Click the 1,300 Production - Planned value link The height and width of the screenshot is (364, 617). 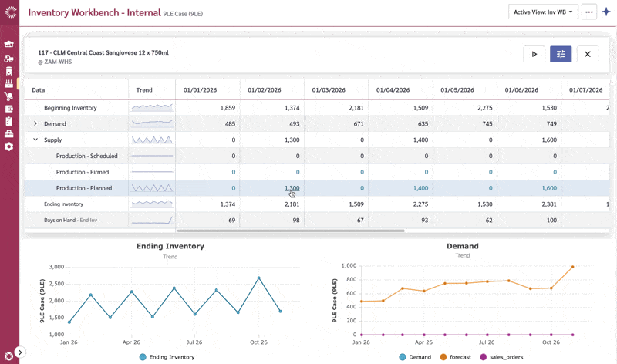point(292,188)
